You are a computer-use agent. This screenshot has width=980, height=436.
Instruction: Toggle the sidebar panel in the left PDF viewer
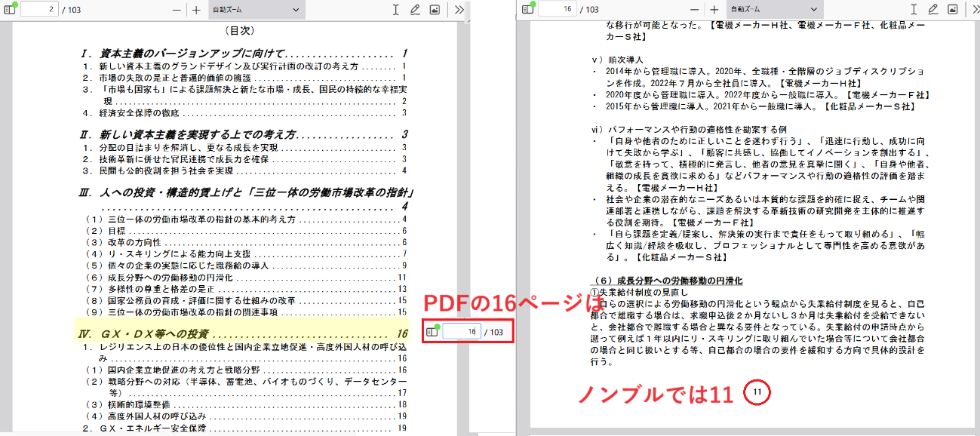click(x=8, y=11)
